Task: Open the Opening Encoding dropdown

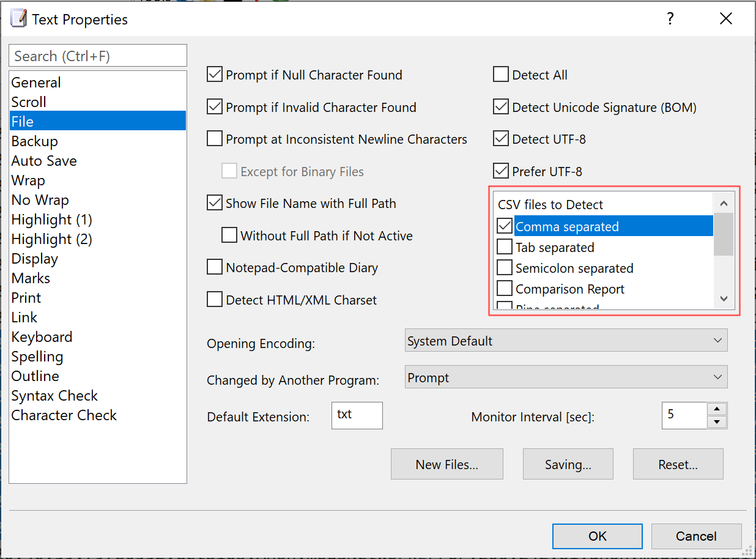Action: point(566,341)
